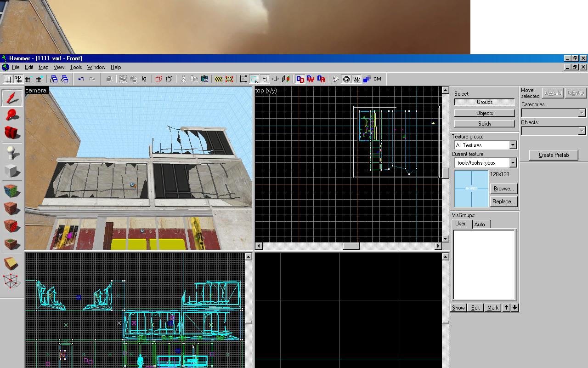Click the Hide Unselected Objects icon
Screen dimensions: 588x368
pyautogui.click(x=169, y=79)
